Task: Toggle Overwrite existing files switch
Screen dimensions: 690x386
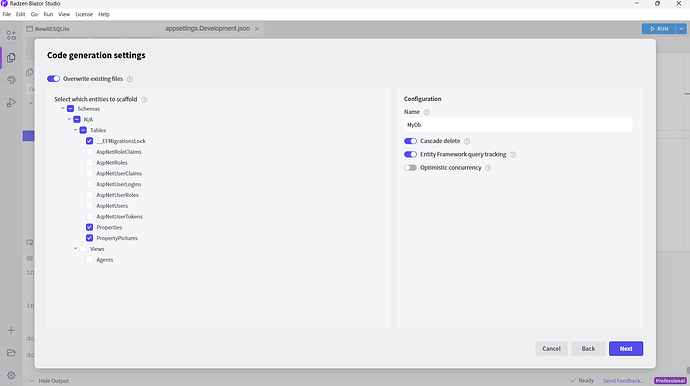Action: (53, 79)
